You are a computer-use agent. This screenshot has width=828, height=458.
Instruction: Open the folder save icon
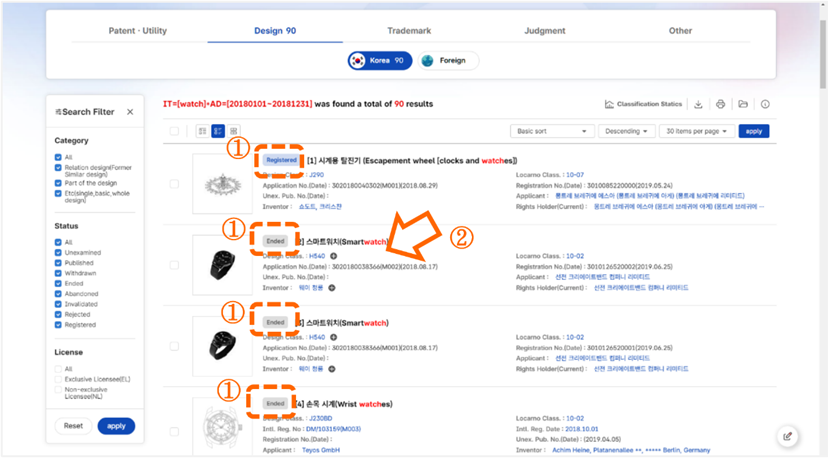click(x=743, y=104)
